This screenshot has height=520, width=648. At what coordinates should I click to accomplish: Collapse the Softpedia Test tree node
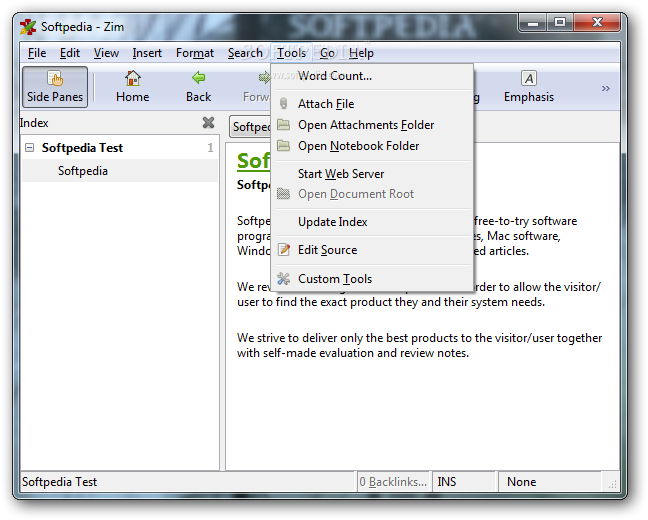tap(30, 148)
